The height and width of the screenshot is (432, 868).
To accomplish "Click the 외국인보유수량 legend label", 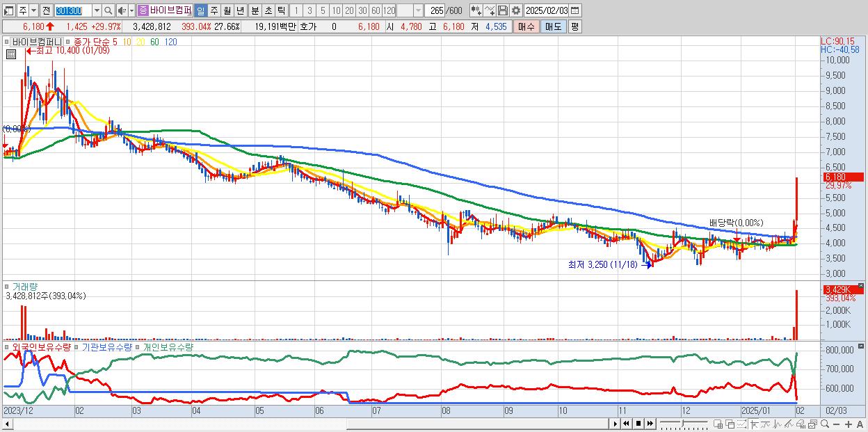I will click(x=40, y=346).
